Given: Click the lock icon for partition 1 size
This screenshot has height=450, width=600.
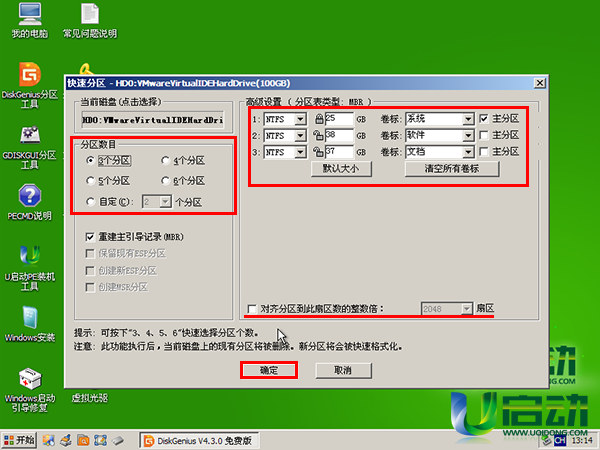Looking at the screenshot, I should (x=319, y=119).
